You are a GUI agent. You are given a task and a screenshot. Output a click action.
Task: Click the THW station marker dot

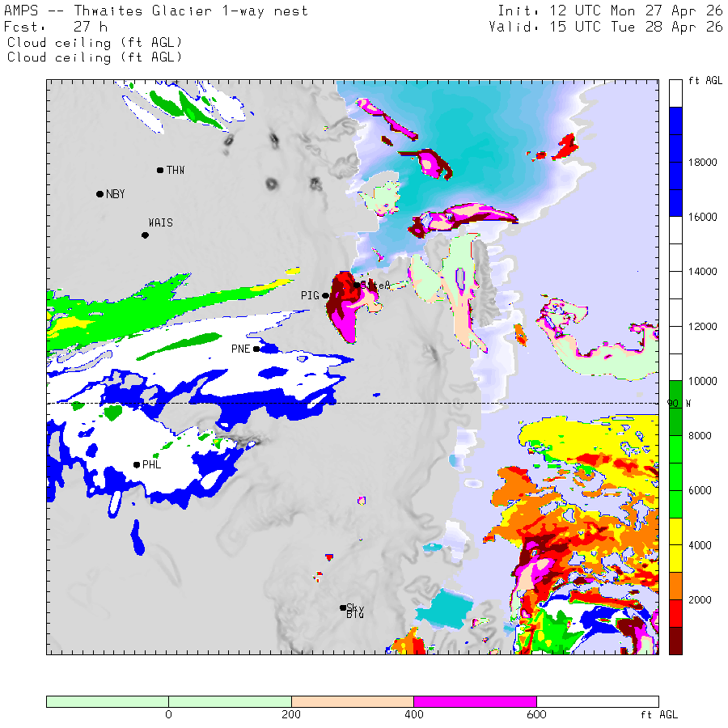pyautogui.click(x=160, y=171)
